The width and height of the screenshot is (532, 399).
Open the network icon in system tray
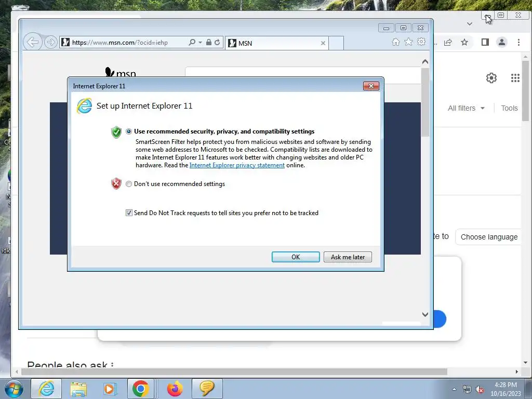tap(467, 389)
